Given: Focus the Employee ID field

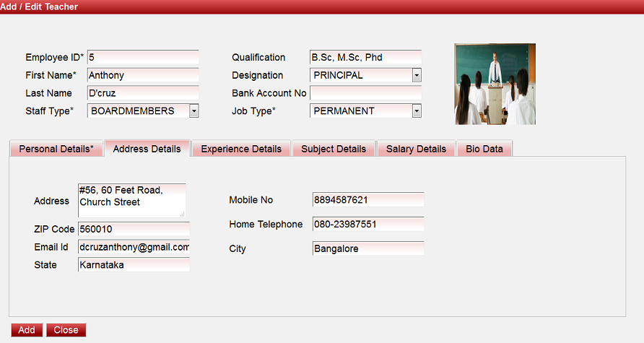Looking at the screenshot, I should (142, 57).
